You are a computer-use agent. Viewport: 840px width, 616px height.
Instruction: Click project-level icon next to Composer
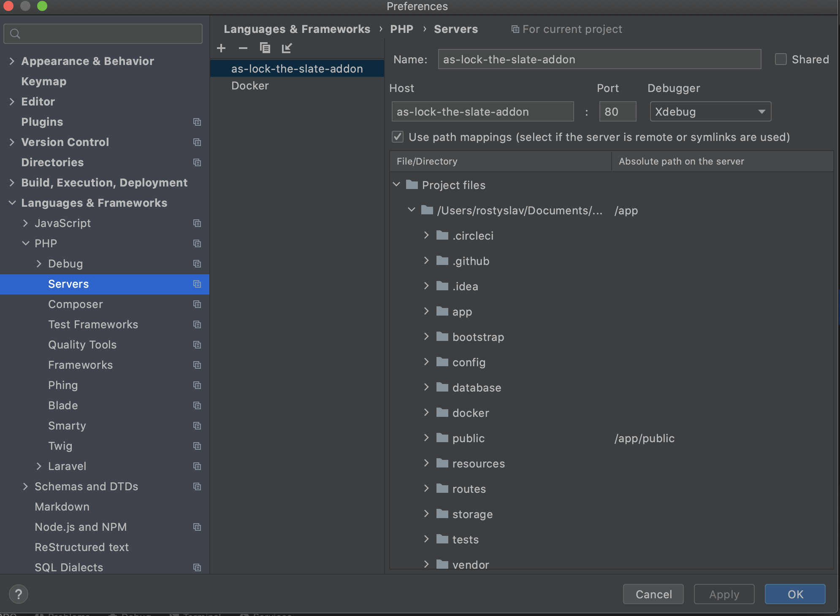(197, 304)
